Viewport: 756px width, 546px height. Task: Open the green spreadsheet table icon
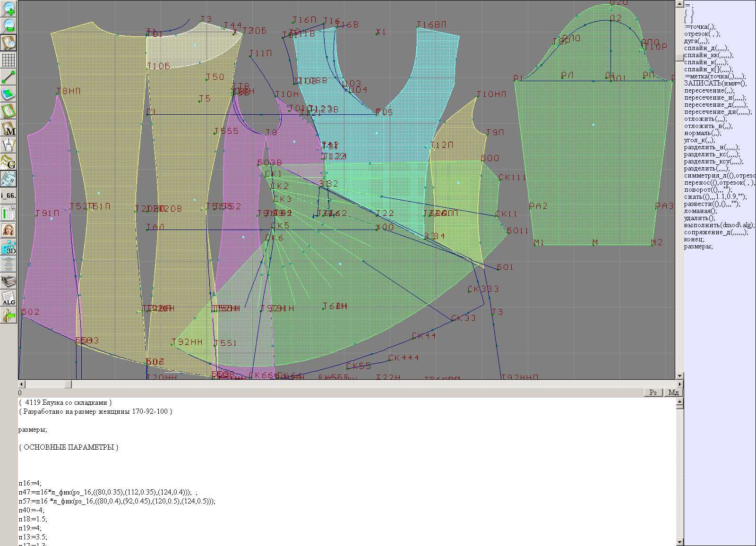pos(9,213)
